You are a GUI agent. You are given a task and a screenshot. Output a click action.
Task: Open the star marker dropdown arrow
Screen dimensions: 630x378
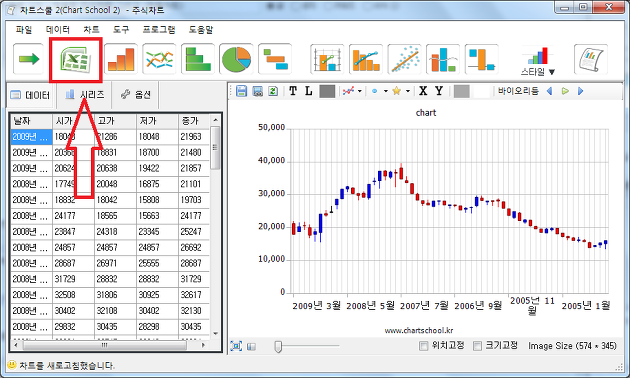click(x=408, y=91)
